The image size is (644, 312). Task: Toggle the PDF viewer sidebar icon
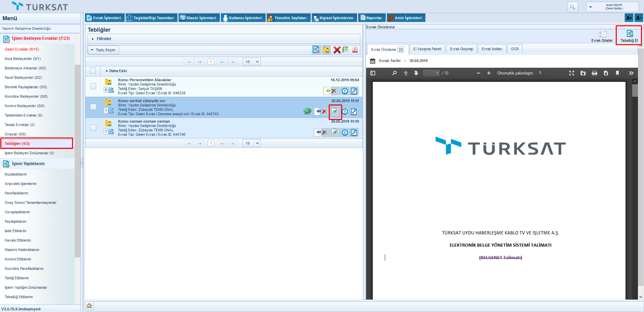click(373, 73)
